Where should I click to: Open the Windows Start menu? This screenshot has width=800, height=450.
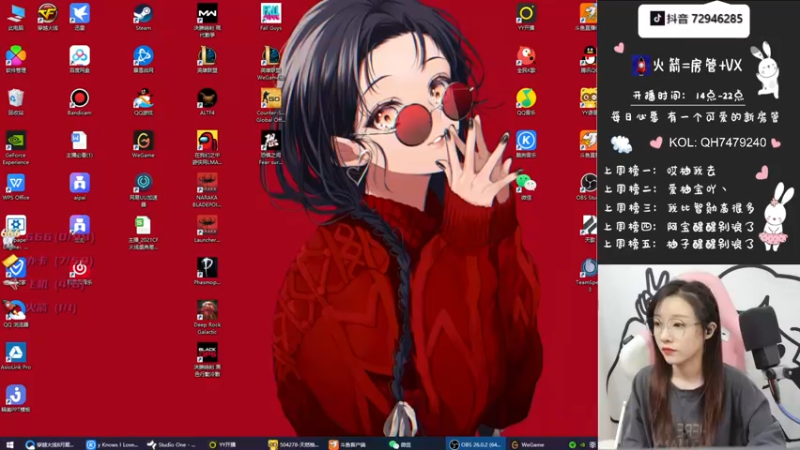tap(9, 444)
